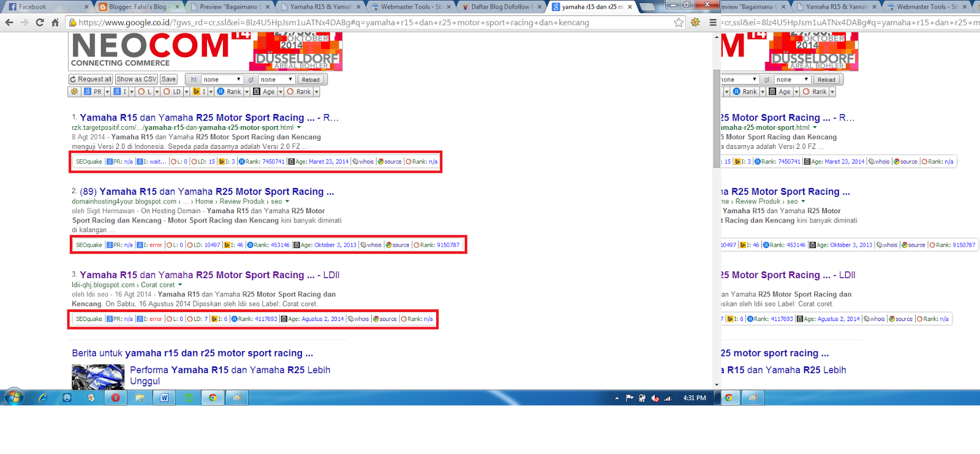Show hidden tray icons arrow
The image size is (980, 454).
tap(617, 398)
